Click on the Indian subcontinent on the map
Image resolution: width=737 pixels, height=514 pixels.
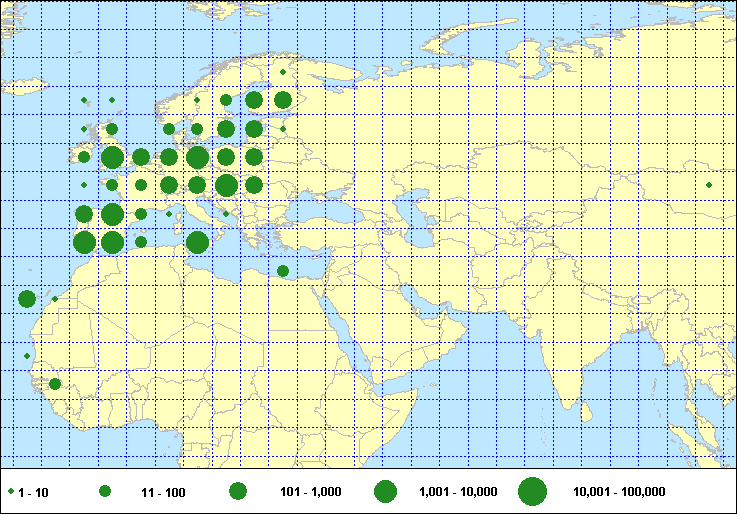pyautogui.click(x=560, y=340)
